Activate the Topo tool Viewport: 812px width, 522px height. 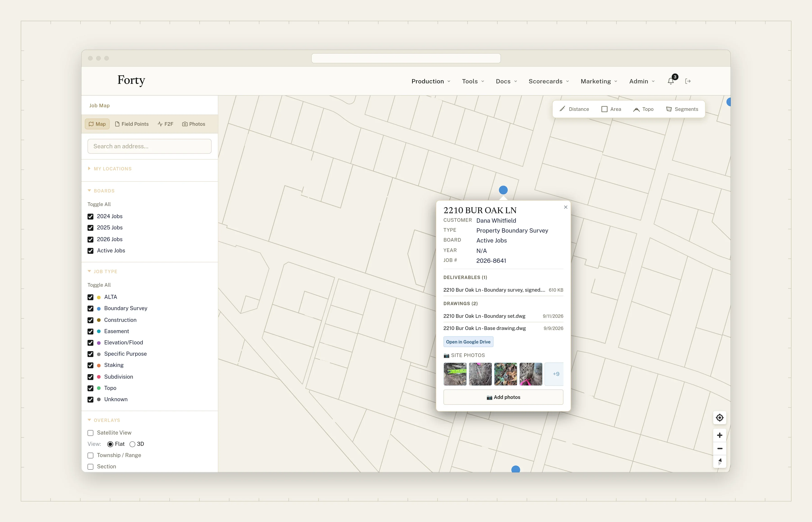(x=644, y=109)
